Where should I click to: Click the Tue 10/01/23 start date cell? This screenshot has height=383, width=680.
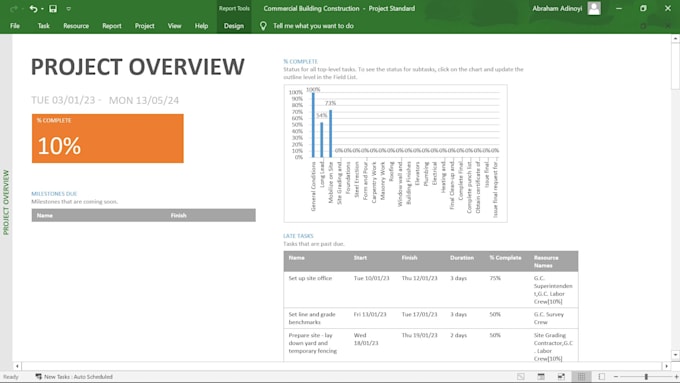pyautogui.click(x=372, y=278)
